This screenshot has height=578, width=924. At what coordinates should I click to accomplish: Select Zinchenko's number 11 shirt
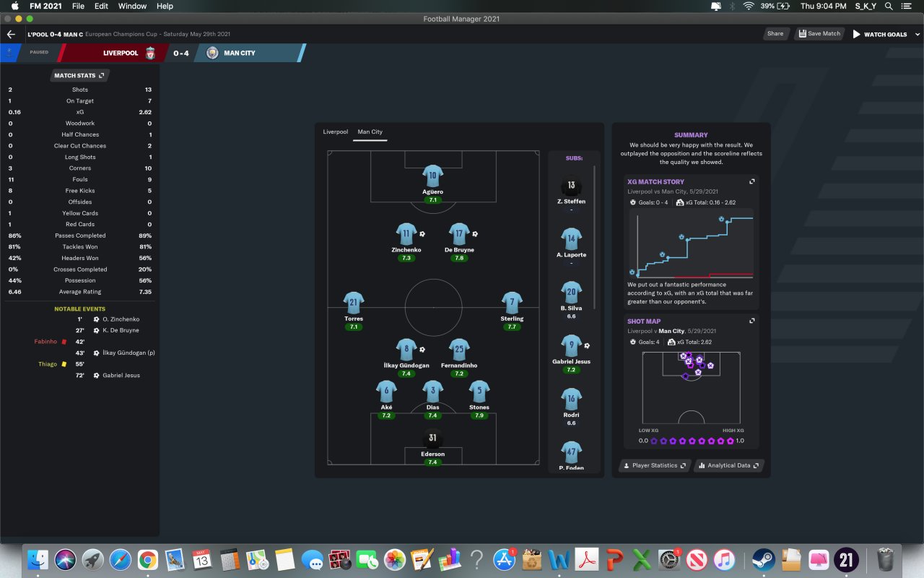point(406,234)
